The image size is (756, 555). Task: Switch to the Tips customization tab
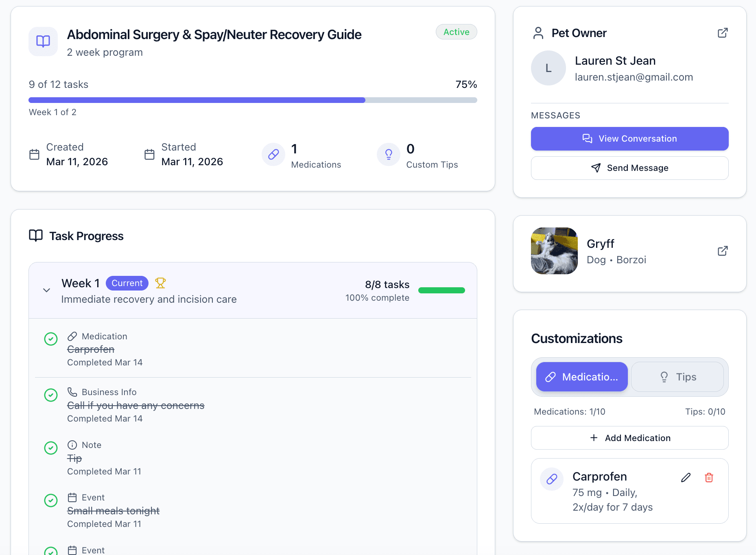coord(677,376)
